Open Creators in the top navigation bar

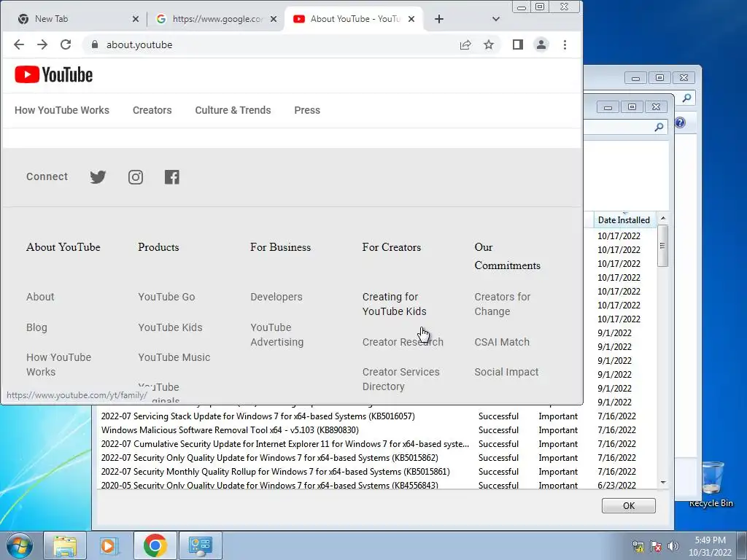pos(152,110)
